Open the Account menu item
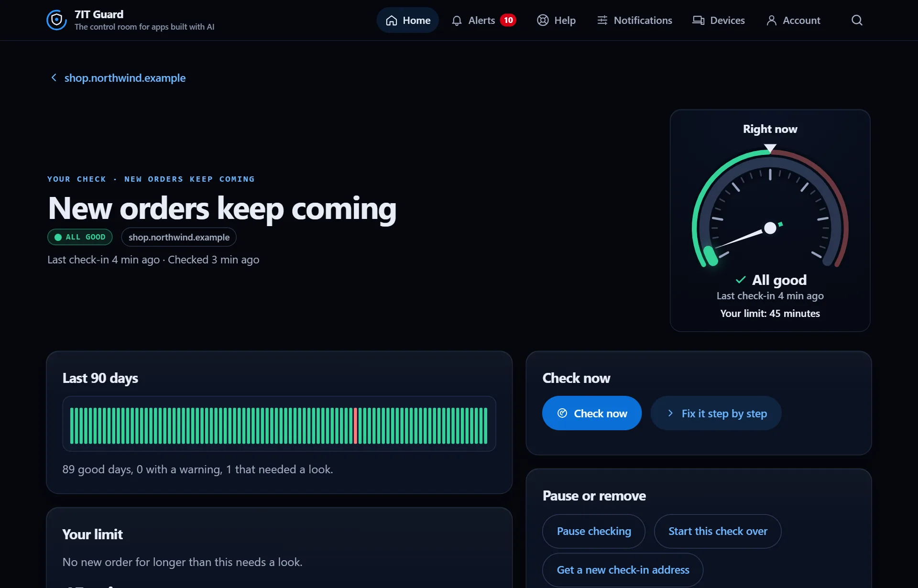This screenshot has width=918, height=588. coord(793,20)
